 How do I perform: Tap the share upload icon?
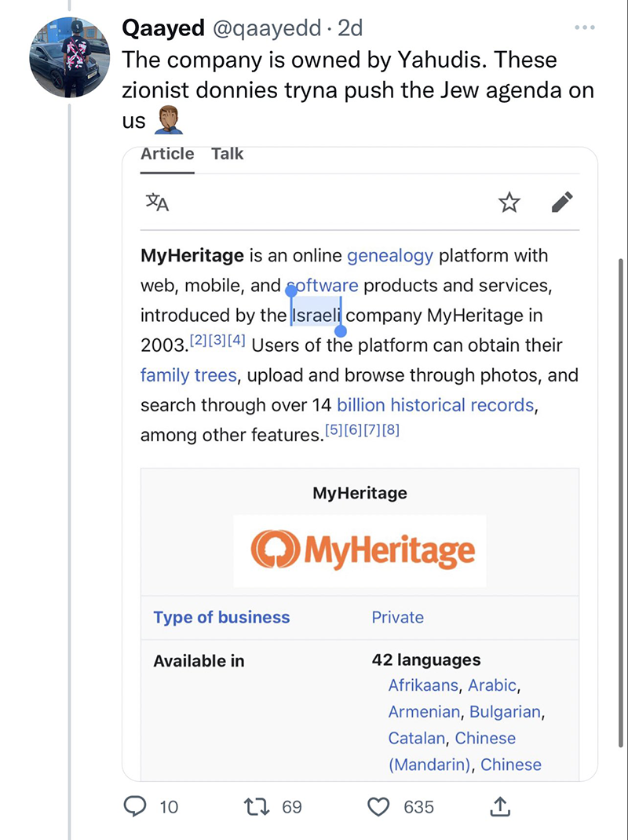tap(500, 806)
